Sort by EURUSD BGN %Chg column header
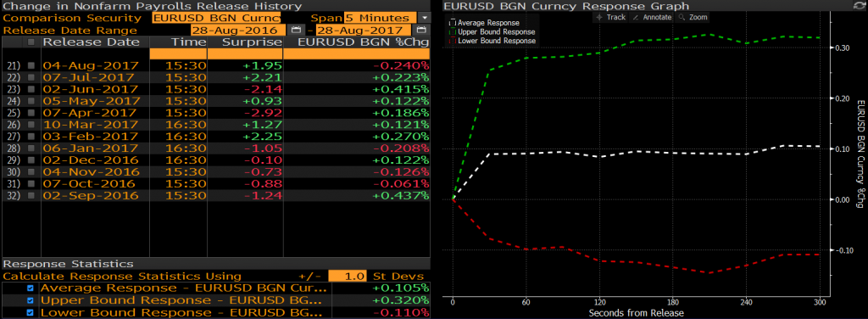The image size is (868, 319). click(357, 42)
